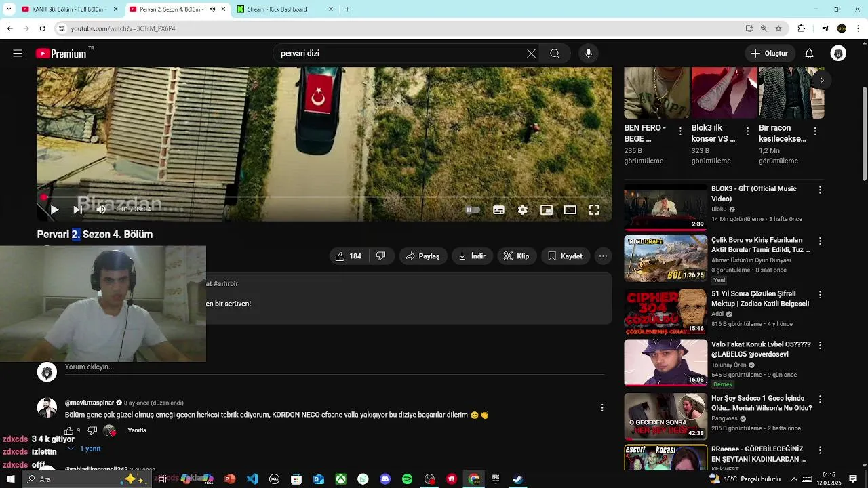868x488 pixels.
Task: Open Discord from taskbar
Action: 385,479
